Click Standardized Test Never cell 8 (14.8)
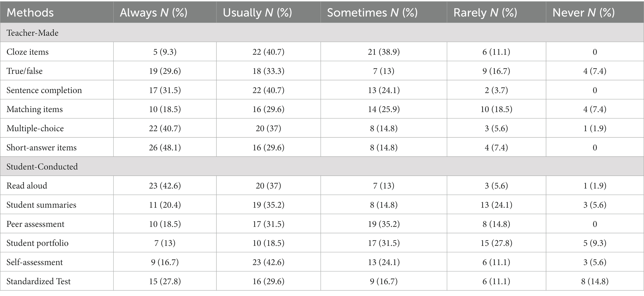 (595, 281)
